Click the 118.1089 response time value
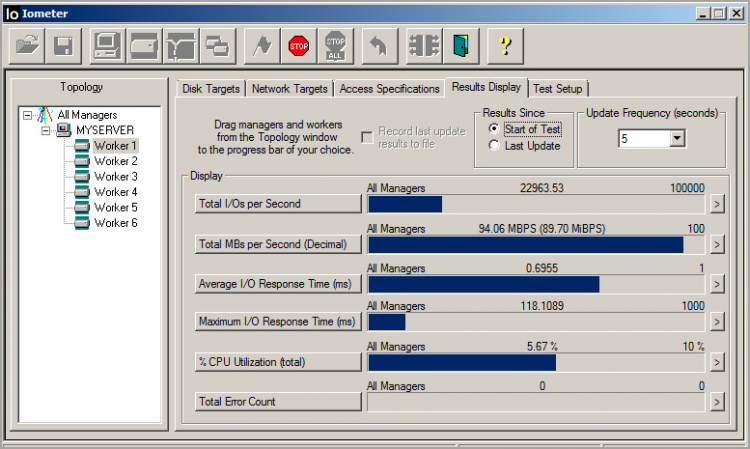The width and height of the screenshot is (750, 449). (x=542, y=306)
